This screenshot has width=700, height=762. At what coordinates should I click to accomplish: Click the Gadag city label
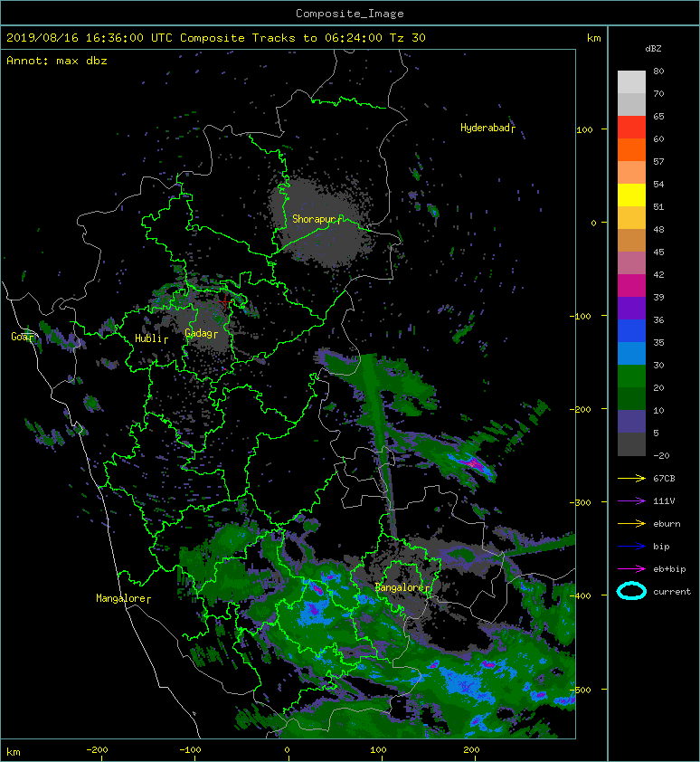[201, 333]
